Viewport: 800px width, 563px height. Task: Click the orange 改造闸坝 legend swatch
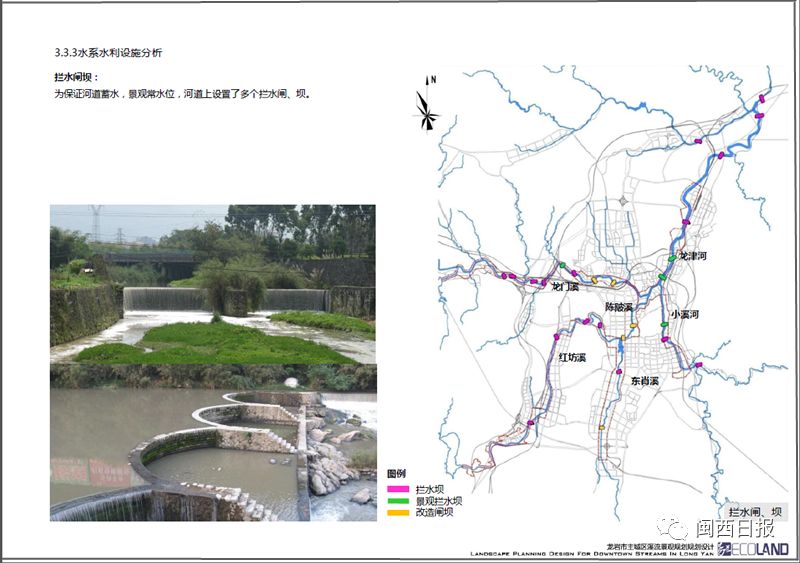click(398, 512)
